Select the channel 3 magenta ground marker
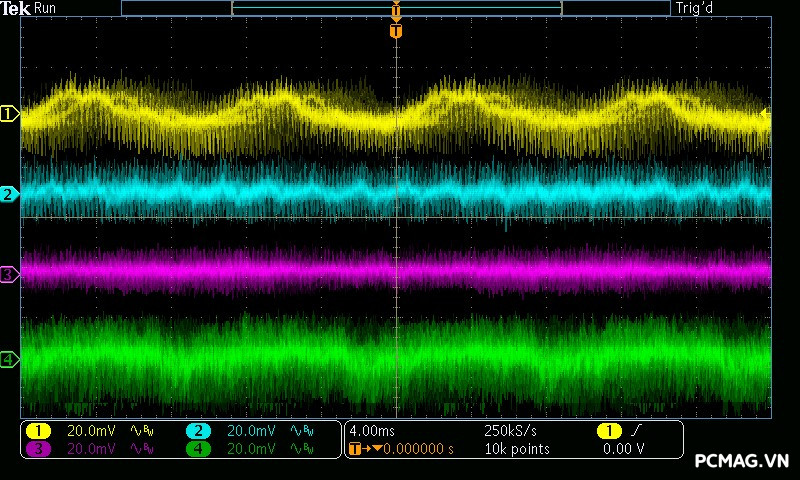800x480 pixels. 9,273
